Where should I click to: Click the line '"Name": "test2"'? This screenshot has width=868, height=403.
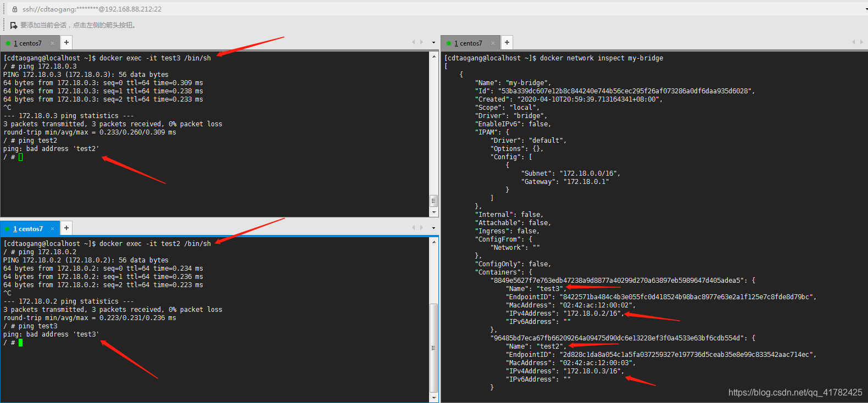tap(536, 346)
